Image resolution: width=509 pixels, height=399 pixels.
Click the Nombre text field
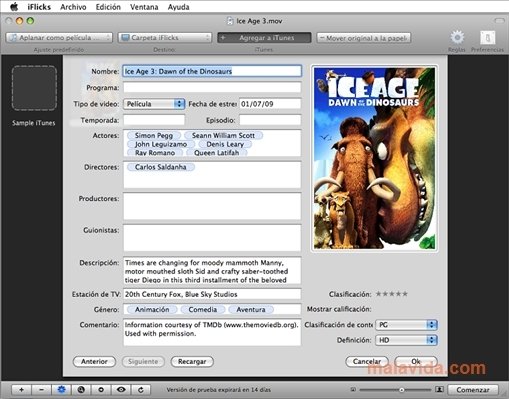pos(212,71)
